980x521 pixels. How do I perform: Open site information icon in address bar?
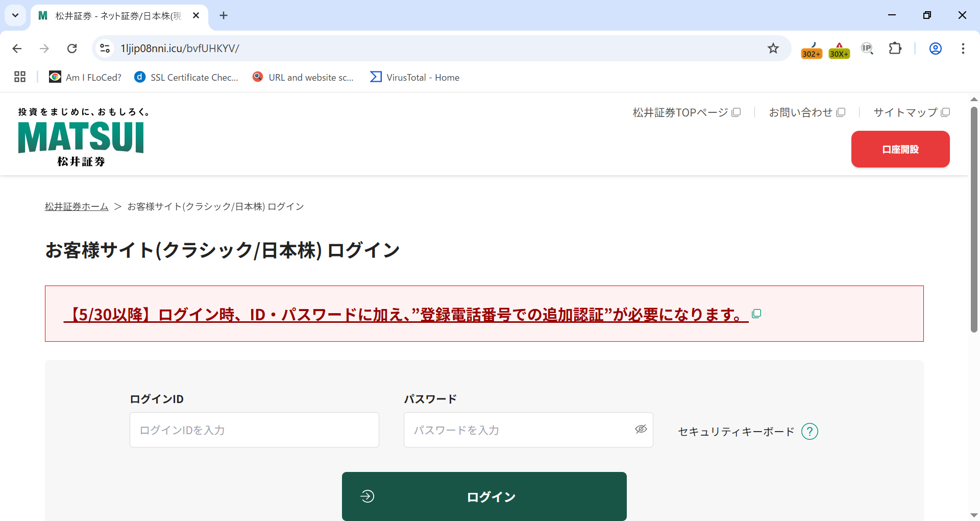(105, 49)
